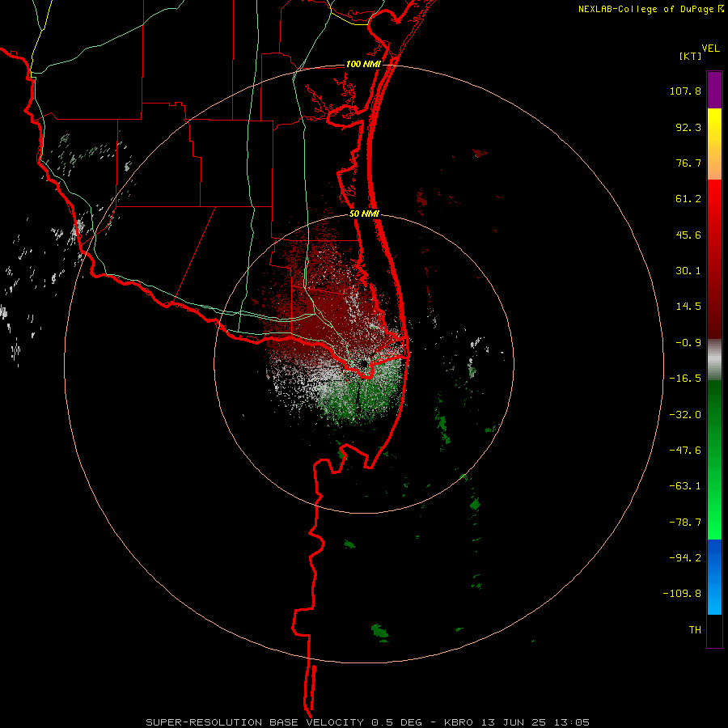This screenshot has width=728, height=728.
Task: Click the 107.8 legend value
Action: [x=685, y=91]
